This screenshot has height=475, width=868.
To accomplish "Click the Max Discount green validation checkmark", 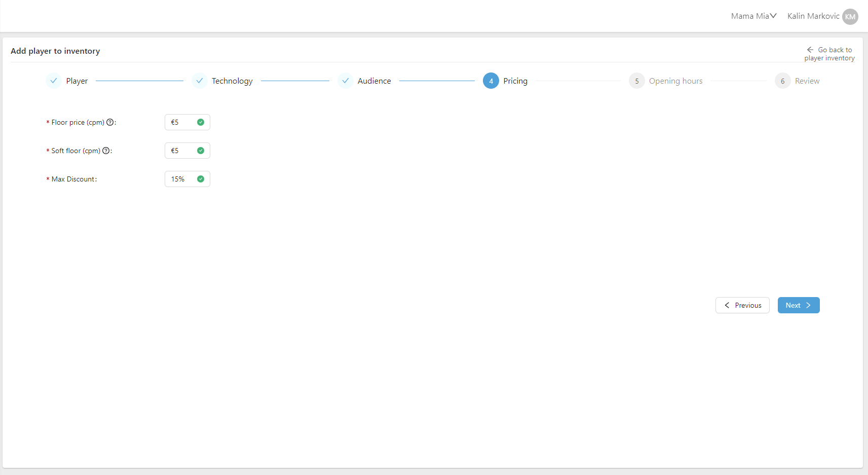I will [x=201, y=179].
